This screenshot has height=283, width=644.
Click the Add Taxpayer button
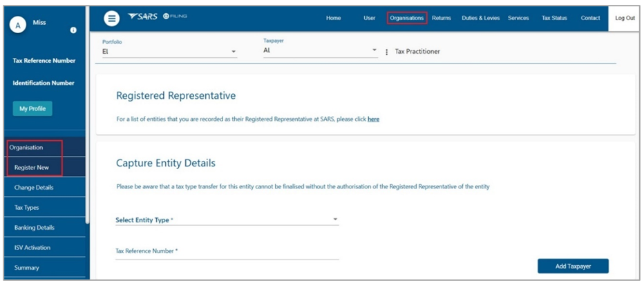click(573, 266)
